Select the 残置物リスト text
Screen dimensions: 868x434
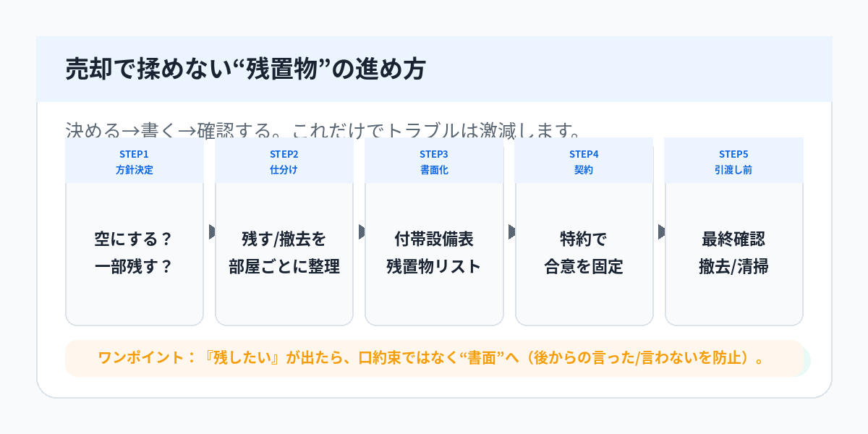[x=434, y=266]
